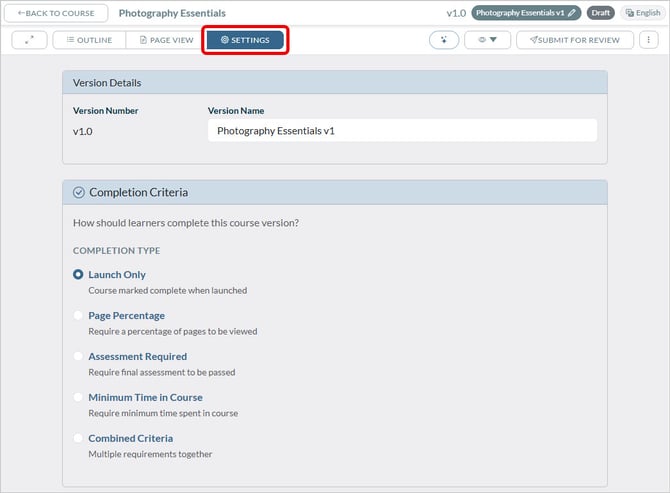Click the Completion Criteria checkmark icon
This screenshot has width=670, height=493.
tap(79, 193)
